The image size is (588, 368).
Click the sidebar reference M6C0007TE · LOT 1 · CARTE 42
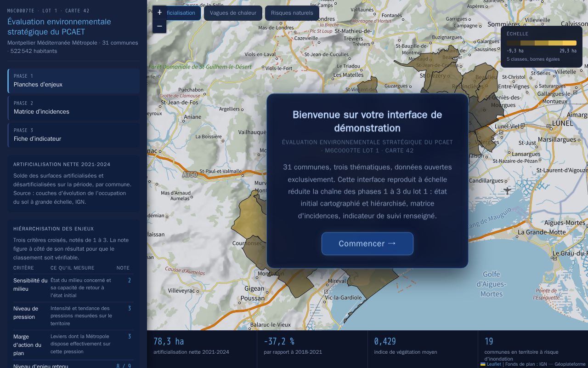pos(48,11)
